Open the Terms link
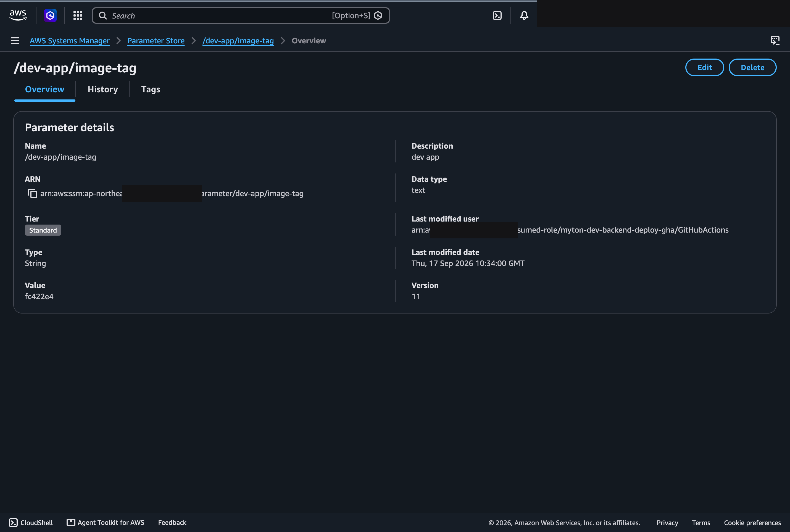The image size is (790, 532). [x=701, y=523]
